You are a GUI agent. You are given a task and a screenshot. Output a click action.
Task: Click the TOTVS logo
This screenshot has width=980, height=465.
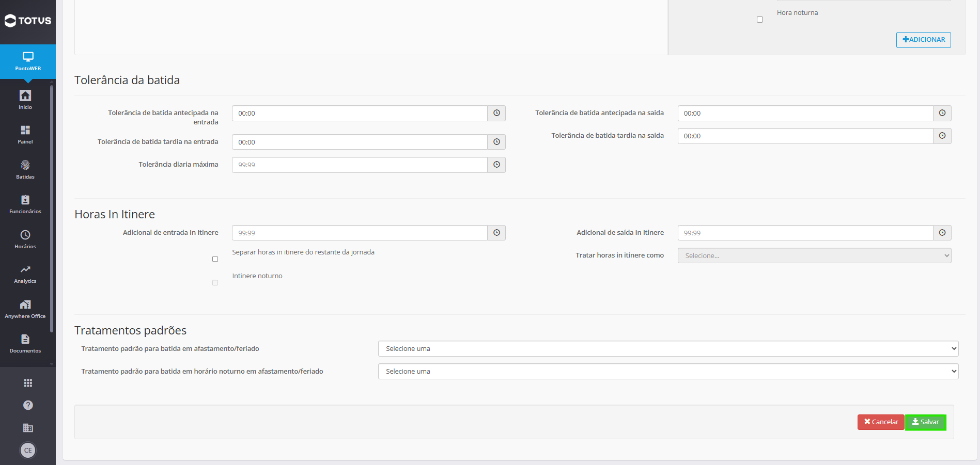tap(28, 21)
